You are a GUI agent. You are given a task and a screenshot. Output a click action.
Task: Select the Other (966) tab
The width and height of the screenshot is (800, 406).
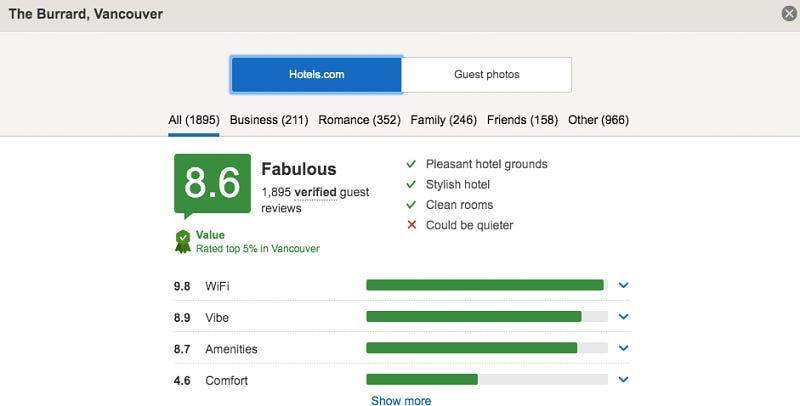pyautogui.click(x=598, y=120)
